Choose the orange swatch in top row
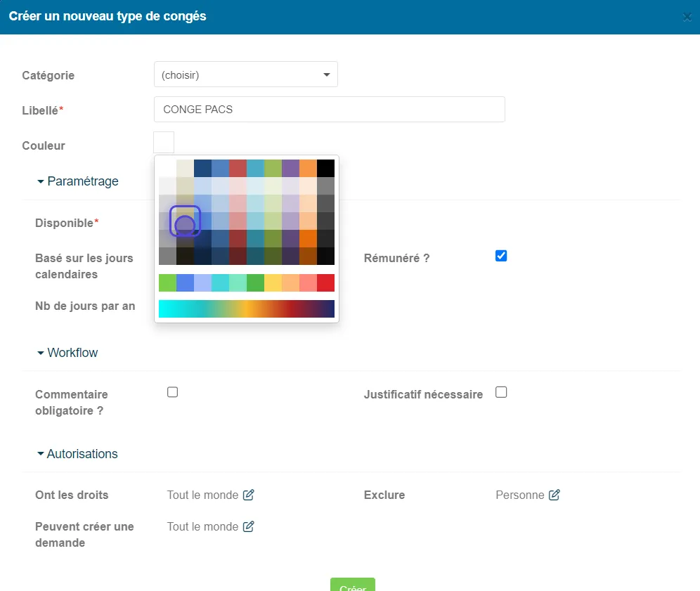 308,168
